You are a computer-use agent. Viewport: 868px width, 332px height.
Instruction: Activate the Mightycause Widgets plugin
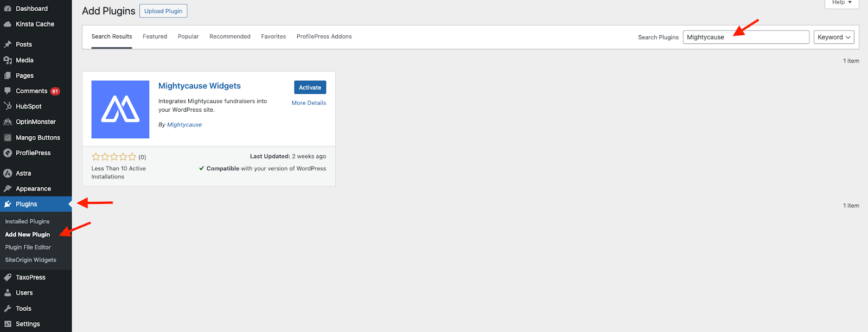pos(310,87)
